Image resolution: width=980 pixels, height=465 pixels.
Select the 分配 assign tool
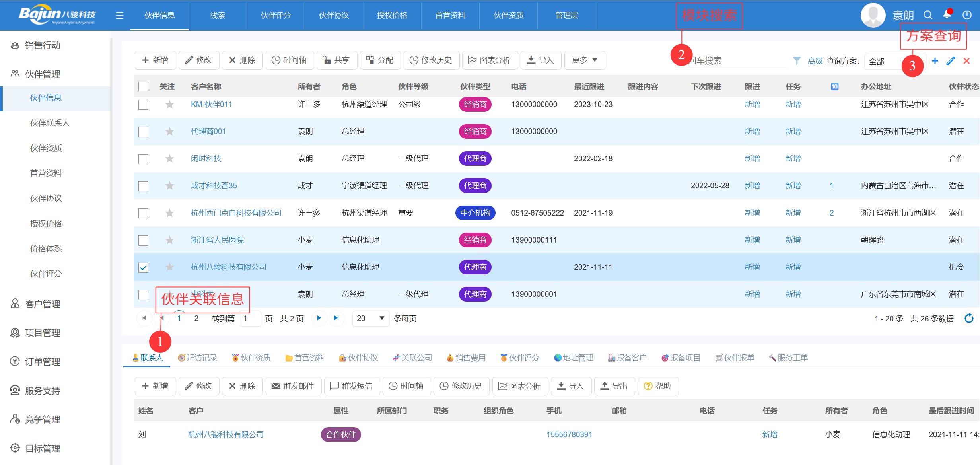tap(380, 60)
